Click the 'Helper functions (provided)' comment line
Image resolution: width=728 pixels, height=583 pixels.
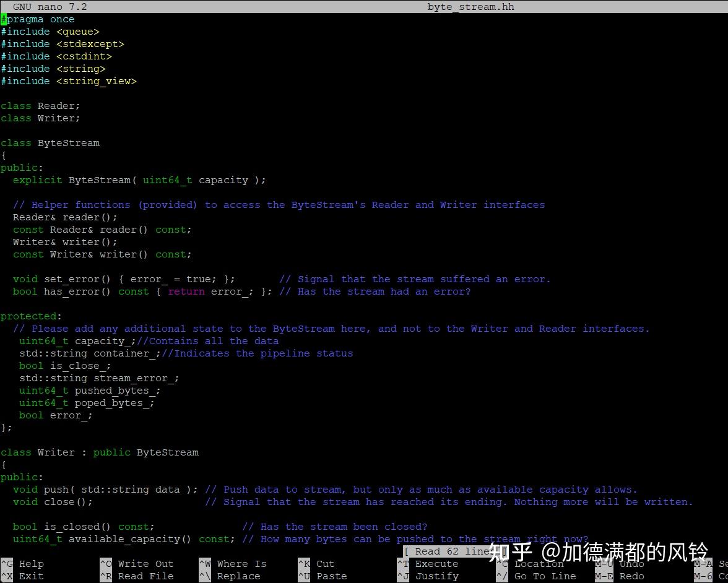coord(279,205)
